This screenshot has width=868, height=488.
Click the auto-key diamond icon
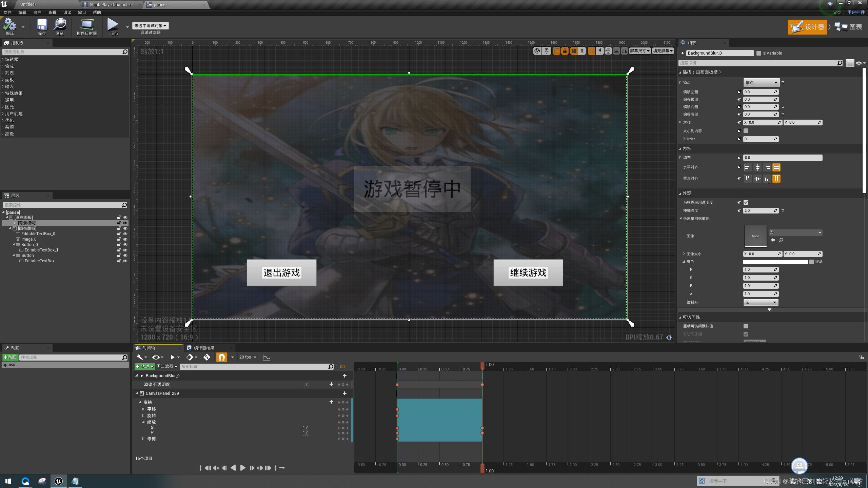207,357
